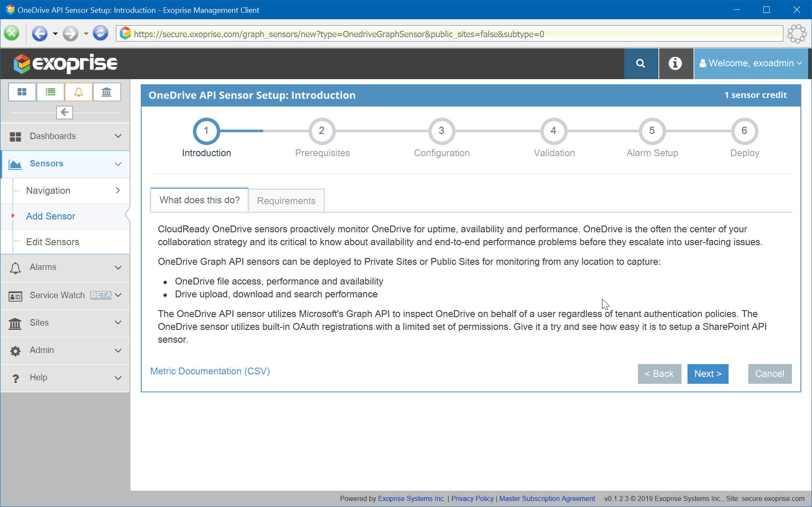Click the Admin gear icon
Viewport: 812px width, 507px height.
tap(15, 350)
